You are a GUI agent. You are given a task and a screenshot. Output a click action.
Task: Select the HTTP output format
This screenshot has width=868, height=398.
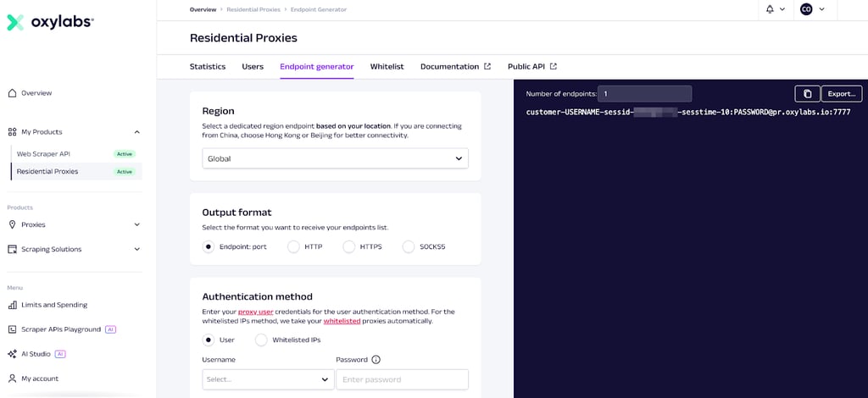tap(293, 247)
